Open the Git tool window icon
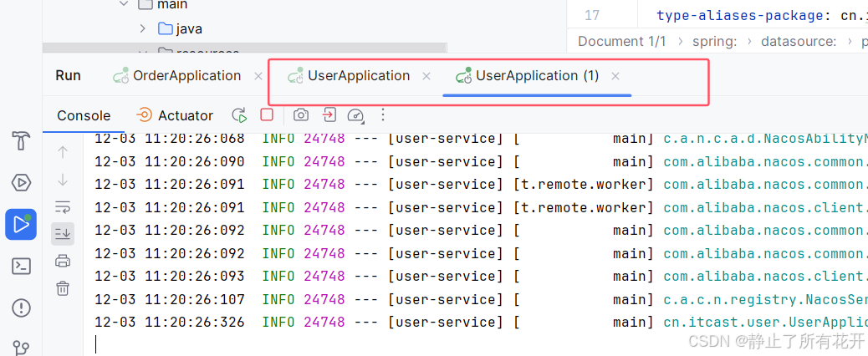 click(20, 348)
